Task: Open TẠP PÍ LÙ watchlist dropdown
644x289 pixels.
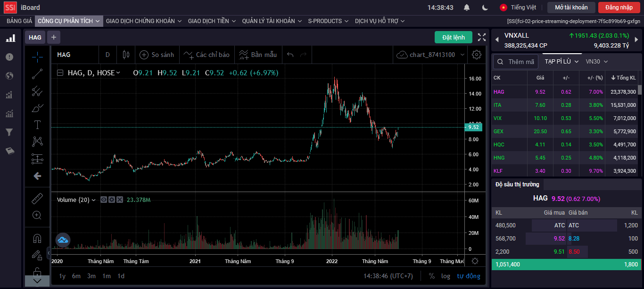Action: pos(561,62)
